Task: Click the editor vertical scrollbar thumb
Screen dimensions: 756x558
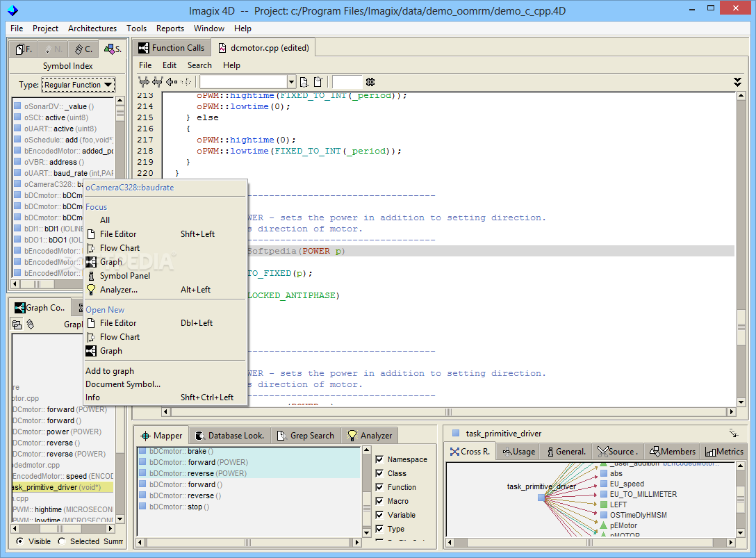Action: coord(741,327)
